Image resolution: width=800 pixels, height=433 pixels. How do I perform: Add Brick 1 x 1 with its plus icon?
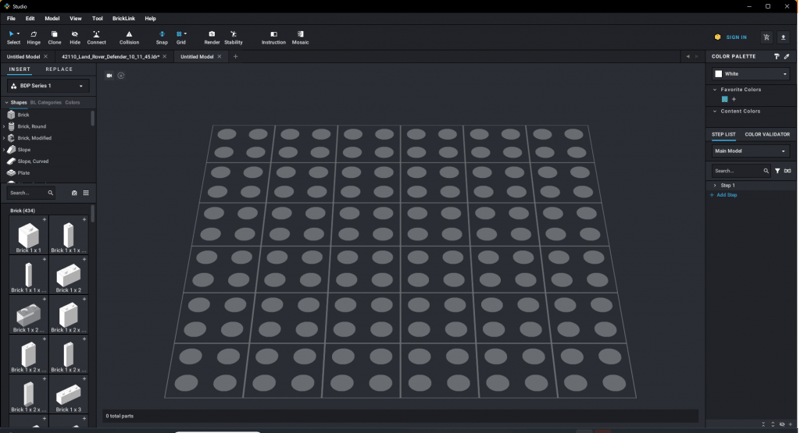[44, 219]
